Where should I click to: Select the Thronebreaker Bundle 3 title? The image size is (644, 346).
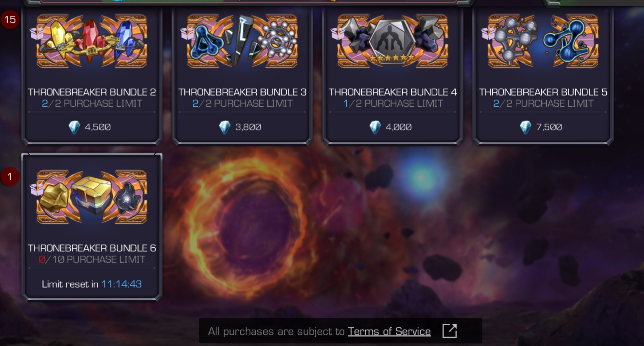(x=242, y=92)
